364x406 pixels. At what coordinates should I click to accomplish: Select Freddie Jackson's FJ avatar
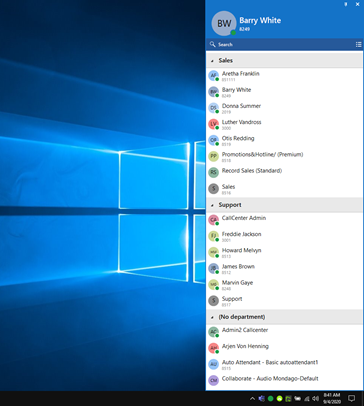213,236
